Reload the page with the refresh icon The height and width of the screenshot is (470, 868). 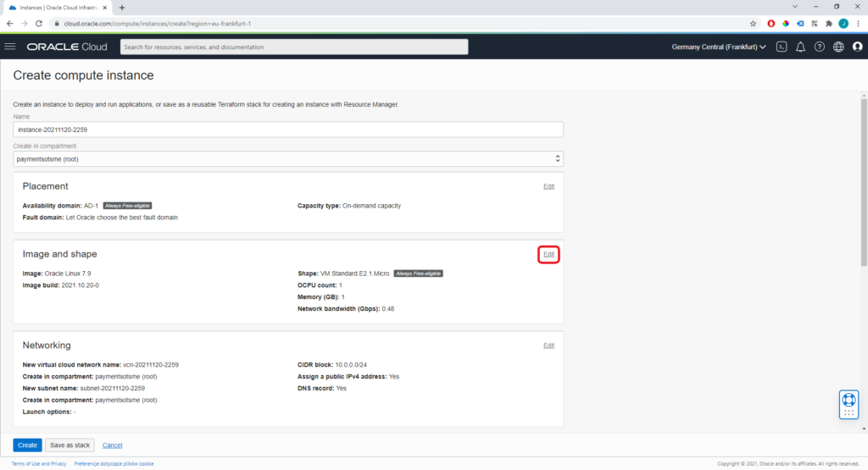(x=39, y=24)
